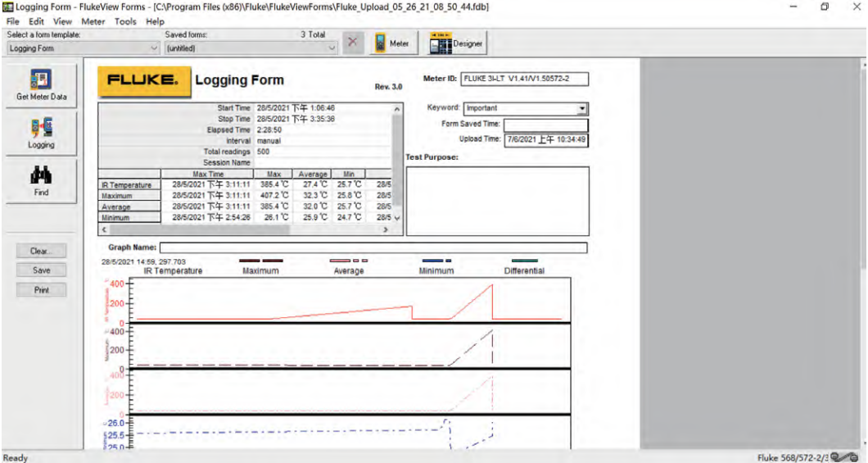Click the IR Temperature red graph
Screen dimensions: 868x463
349,300
